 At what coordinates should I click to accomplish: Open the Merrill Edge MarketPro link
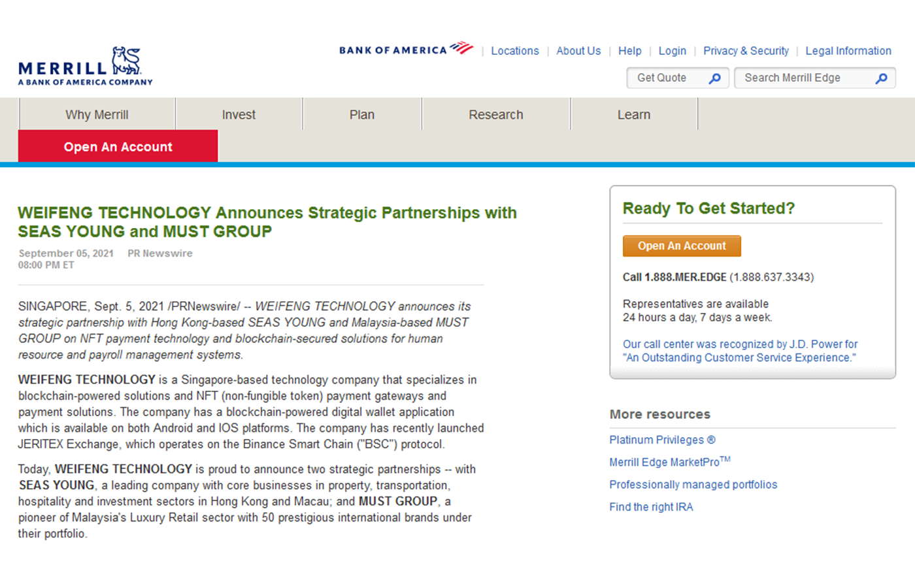[x=670, y=462]
